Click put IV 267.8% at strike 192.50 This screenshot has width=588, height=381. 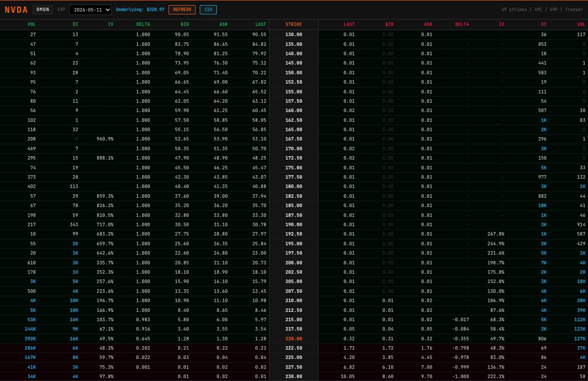496,234
